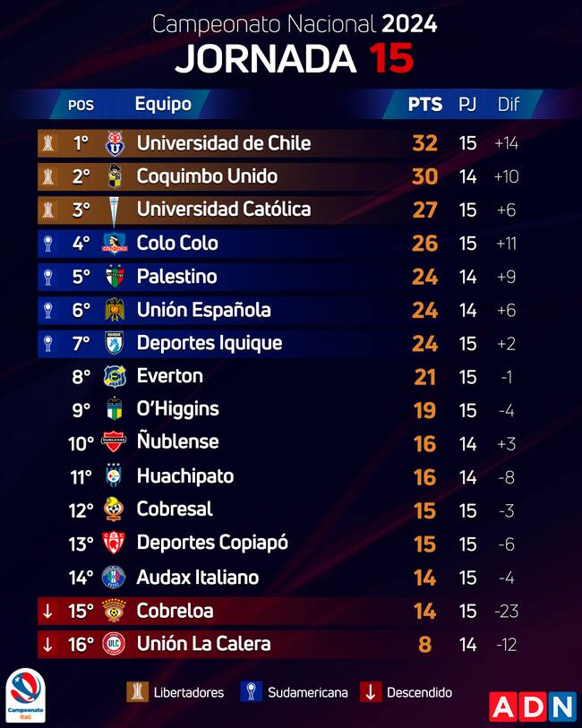Click the Sudamericana legend icon
Image resolution: width=582 pixels, height=728 pixels.
click(x=251, y=692)
